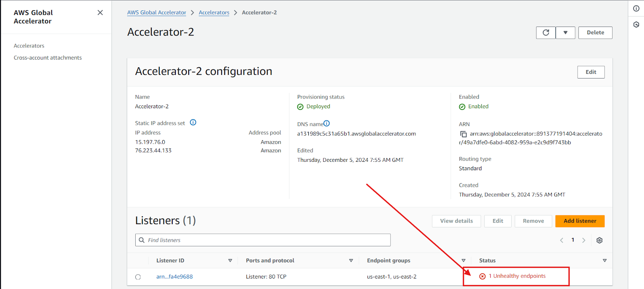Open the hexagon settings icon in right rail
644x289 pixels.
click(636, 25)
